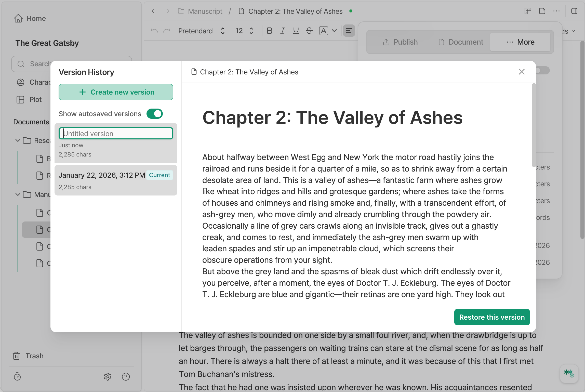Toggle strikethrough formatting
Image resolution: width=585 pixels, height=392 pixels.
tap(309, 31)
